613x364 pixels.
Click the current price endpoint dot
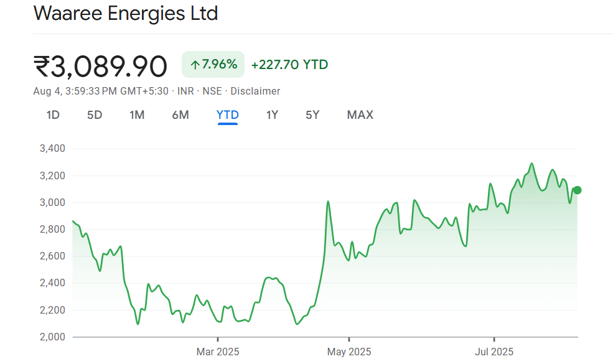[x=577, y=190]
